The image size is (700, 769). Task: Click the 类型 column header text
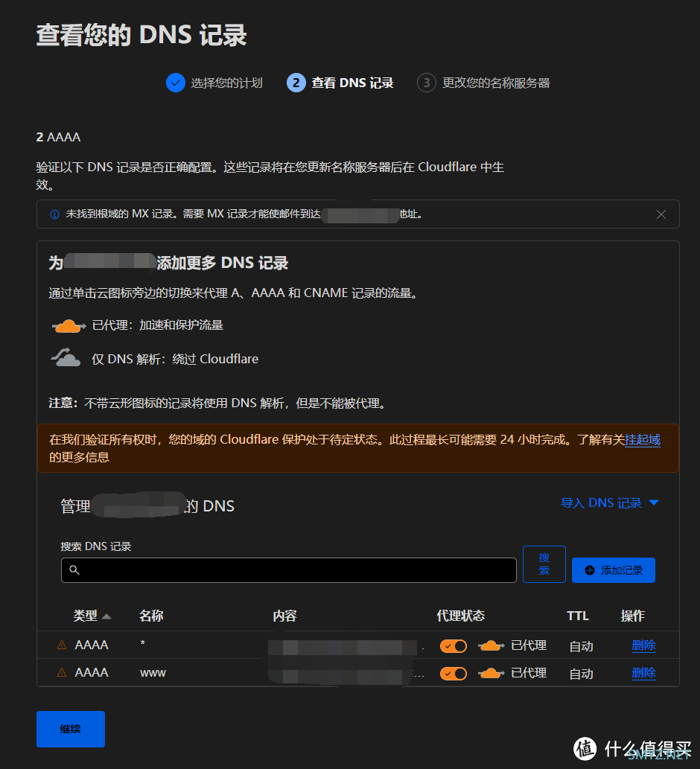pyautogui.click(x=86, y=616)
